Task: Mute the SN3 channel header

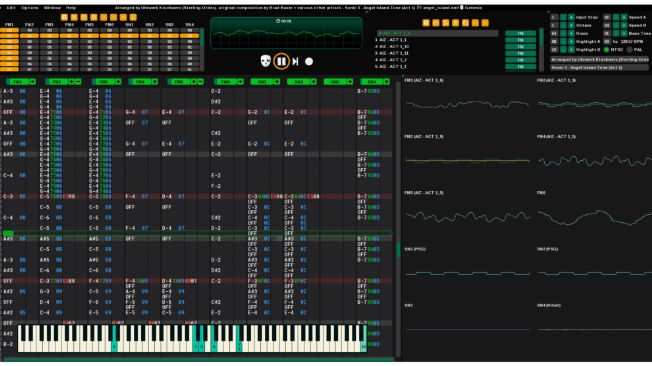Action: click(335, 82)
